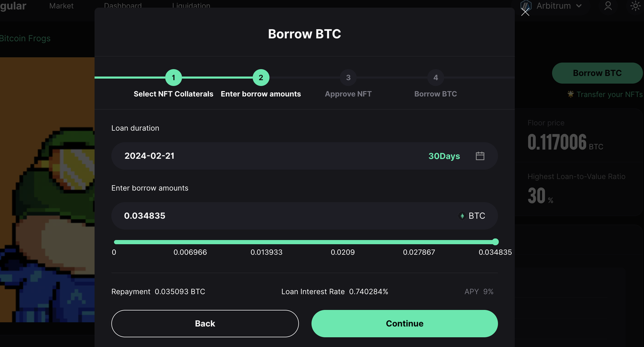Open the loan duration 30Days selector
Viewport: 644px width, 347px height.
444,156
